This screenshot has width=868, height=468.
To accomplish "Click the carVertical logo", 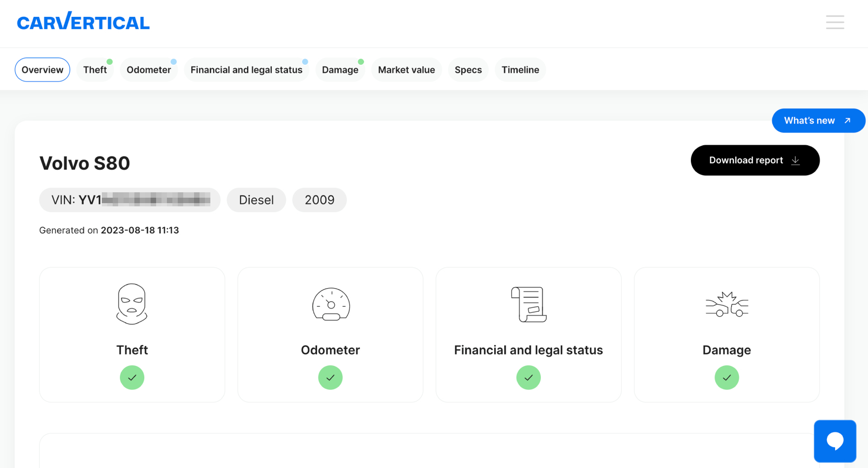I will (x=83, y=21).
